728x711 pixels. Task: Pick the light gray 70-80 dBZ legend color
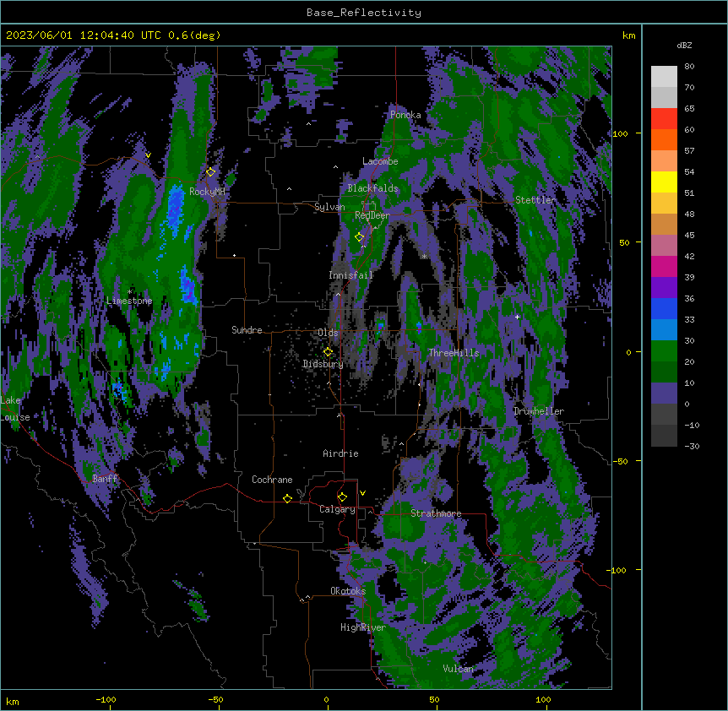click(x=664, y=77)
